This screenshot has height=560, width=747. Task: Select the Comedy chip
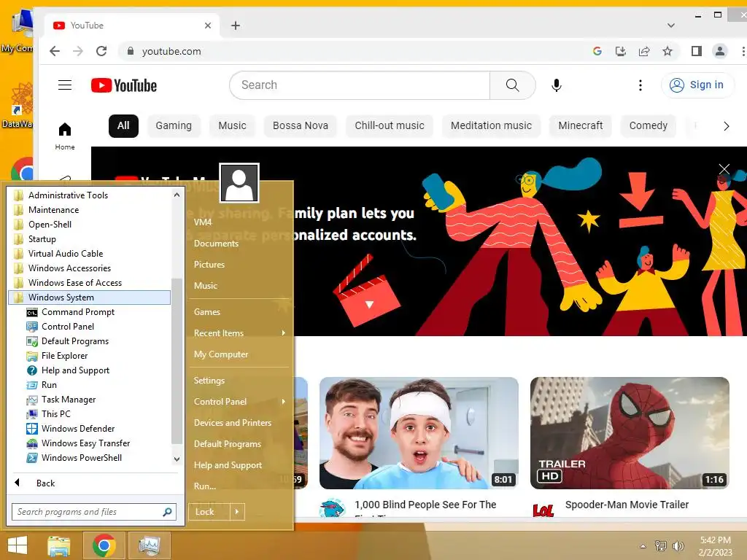(x=648, y=125)
